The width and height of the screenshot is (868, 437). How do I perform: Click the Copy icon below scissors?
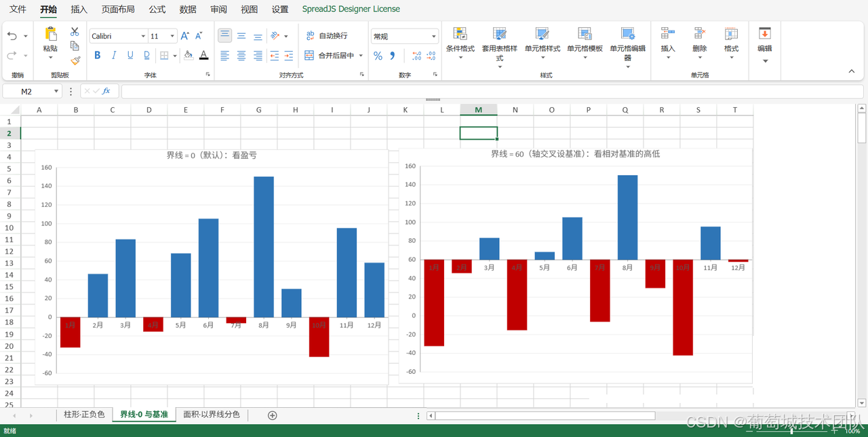75,46
